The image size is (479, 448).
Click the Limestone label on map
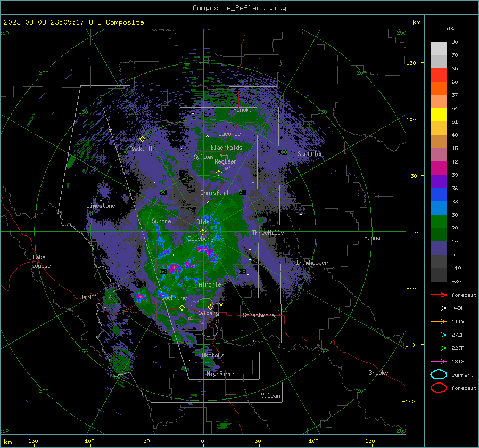(x=101, y=206)
